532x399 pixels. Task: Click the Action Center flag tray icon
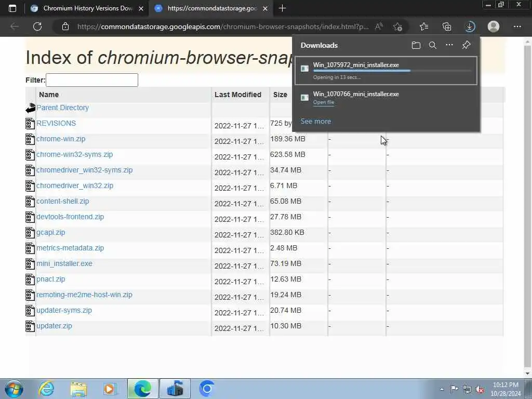coord(454,389)
